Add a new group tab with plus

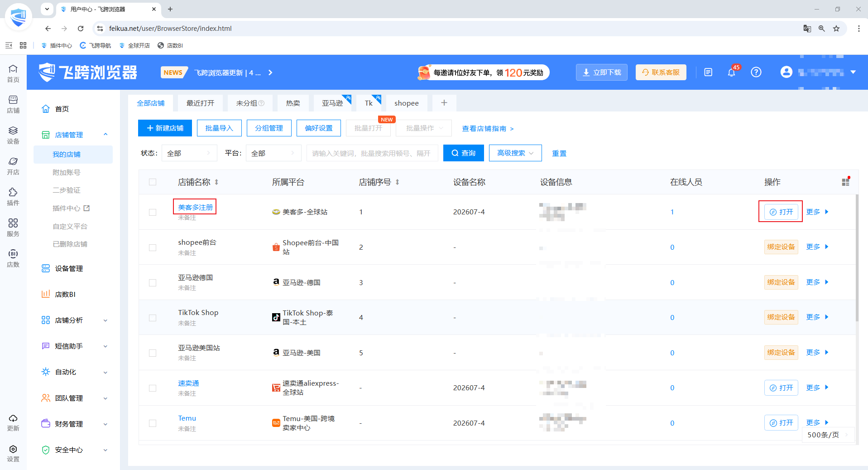tap(444, 103)
